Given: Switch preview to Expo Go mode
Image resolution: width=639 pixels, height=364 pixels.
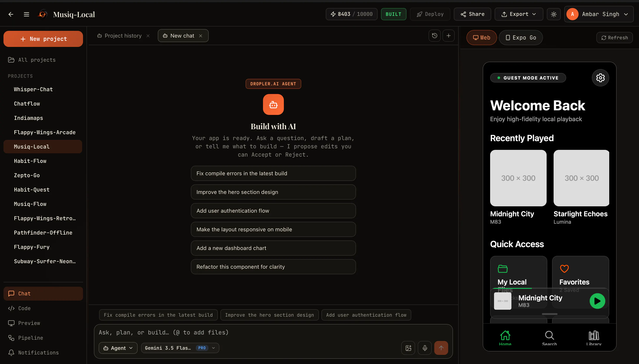Looking at the screenshot, I should coord(521,38).
